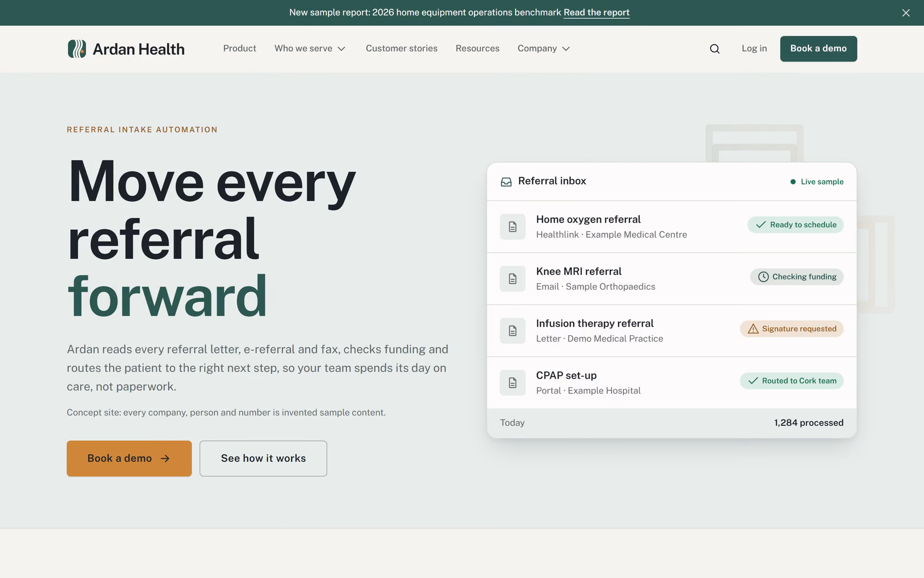Image resolution: width=924 pixels, height=578 pixels.
Task: Go to Customer stories
Action: tap(401, 49)
